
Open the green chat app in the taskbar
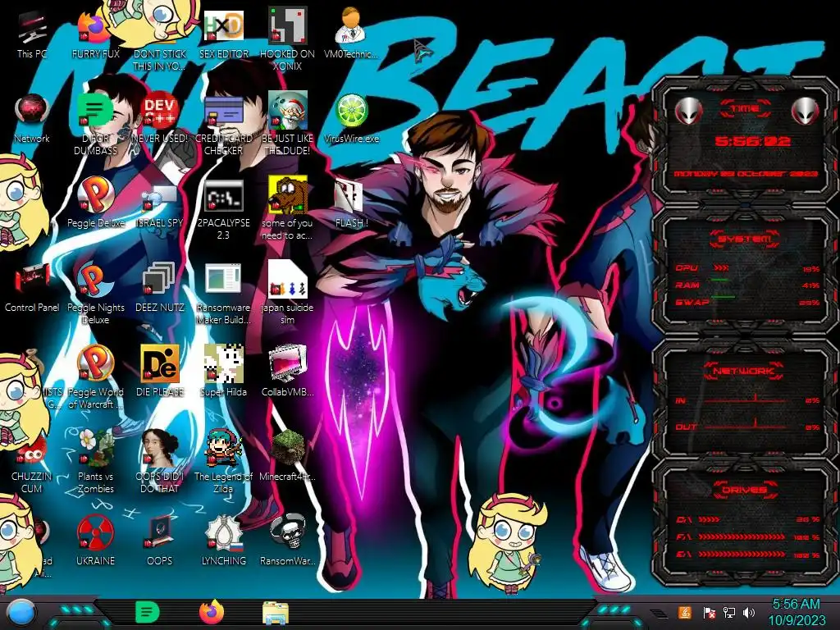tap(148, 612)
